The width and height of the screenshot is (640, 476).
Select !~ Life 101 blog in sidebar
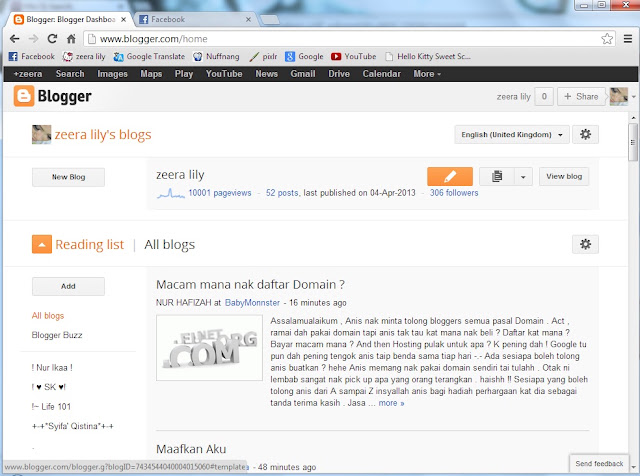51,407
